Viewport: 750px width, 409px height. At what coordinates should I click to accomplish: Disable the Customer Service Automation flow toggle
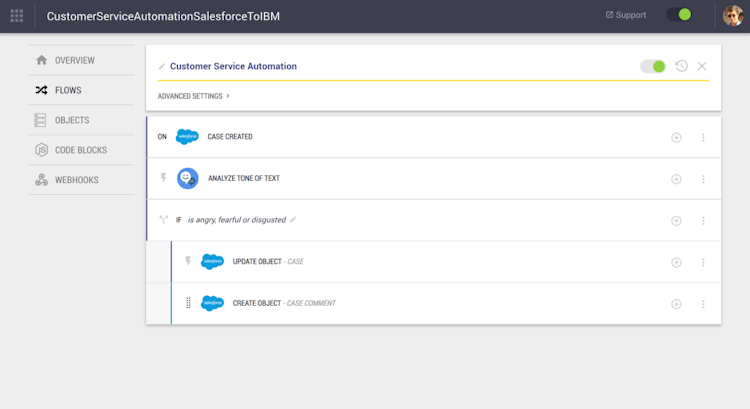pos(653,66)
